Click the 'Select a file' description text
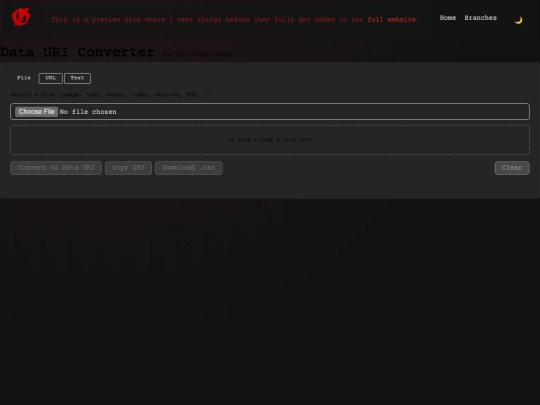Screen dimensions: 540x405 (x=110, y=94)
